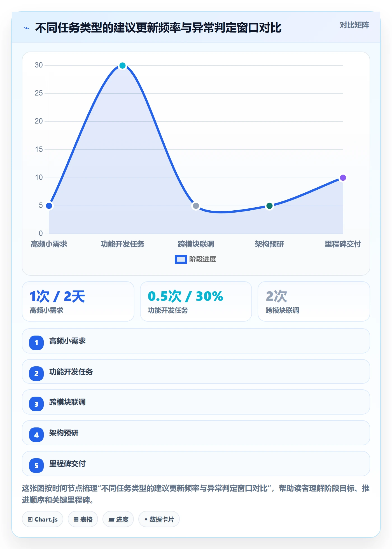
Task: Click the number 3 badge for 跨模块联调
Action: (x=36, y=404)
